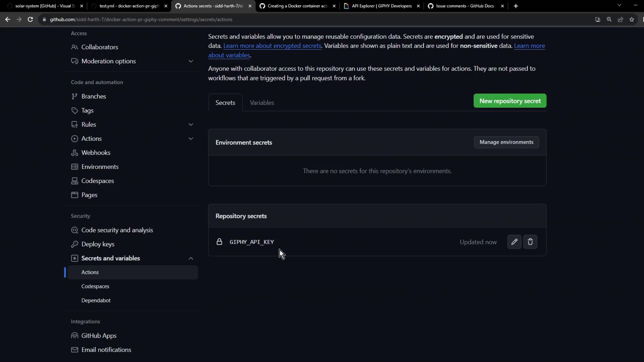Collapse the Secrets and variables section

[191, 258]
